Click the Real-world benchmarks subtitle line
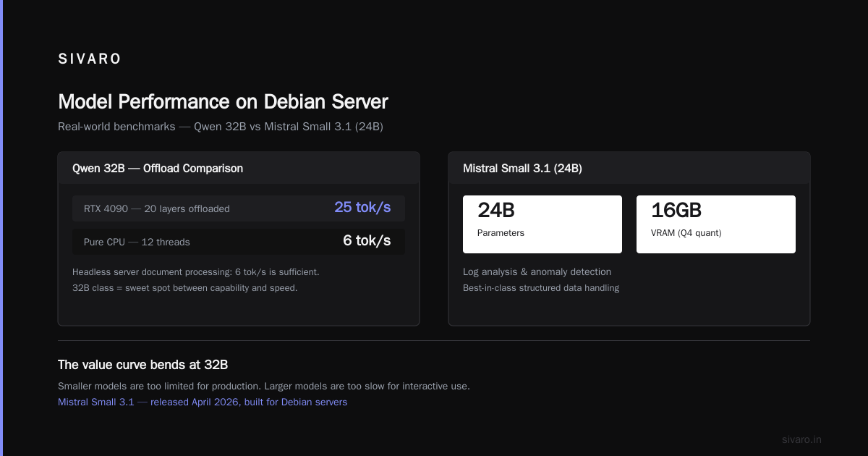 [x=221, y=126]
